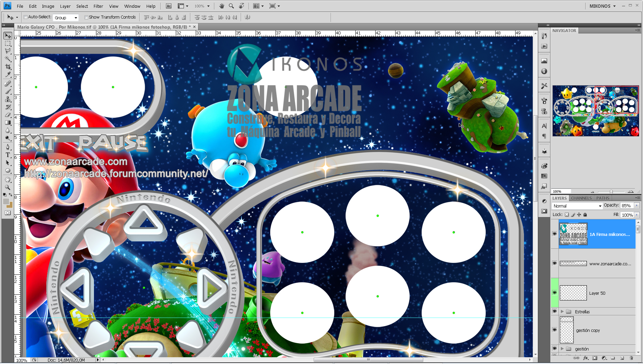The height and width of the screenshot is (364, 643).
Task: Delete layer using the trash icon
Action: pyautogui.click(x=631, y=358)
